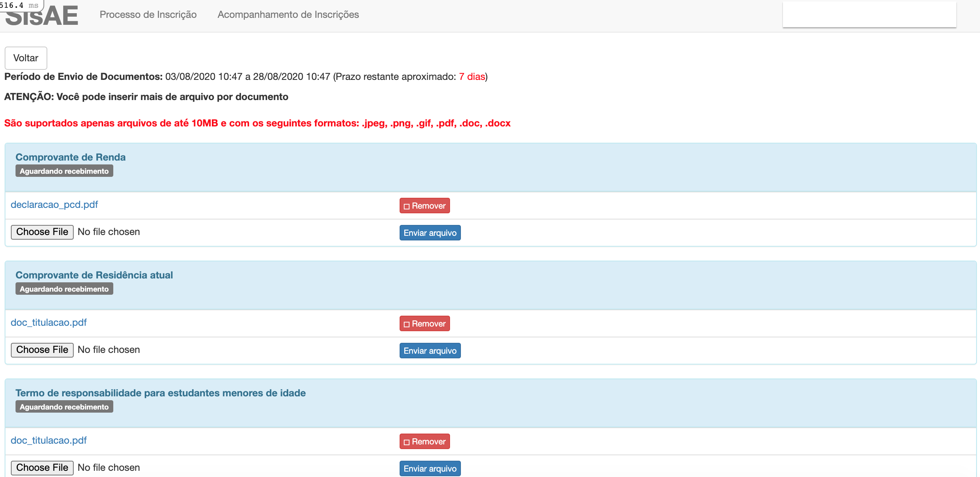This screenshot has width=980, height=477.
Task: Choose a file for Comprovante de Residência atual
Action: (x=42, y=350)
